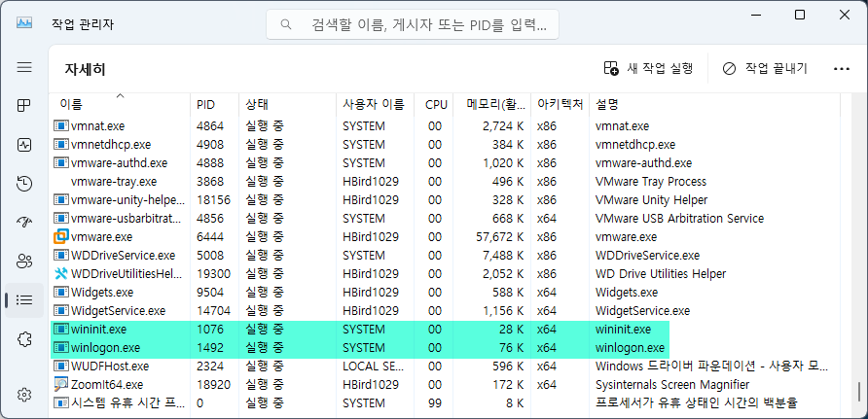Open the hamburger navigation menu
The width and height of the screenshot is (868, 419).
coord(24,67)
